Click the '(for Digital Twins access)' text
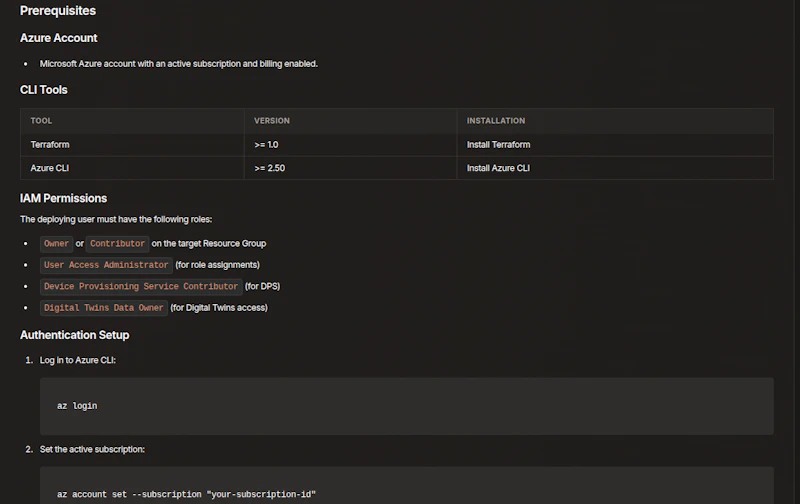The height and width of the screenshot is (504, 800). tap(219, 308)
